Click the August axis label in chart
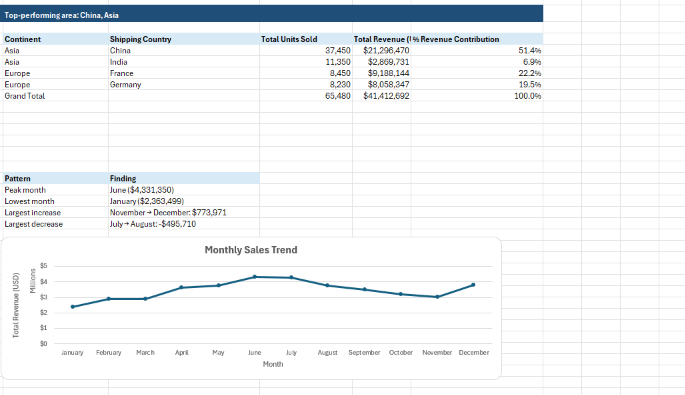This screenshot has width=685, height=395. [x=328, y=352]
